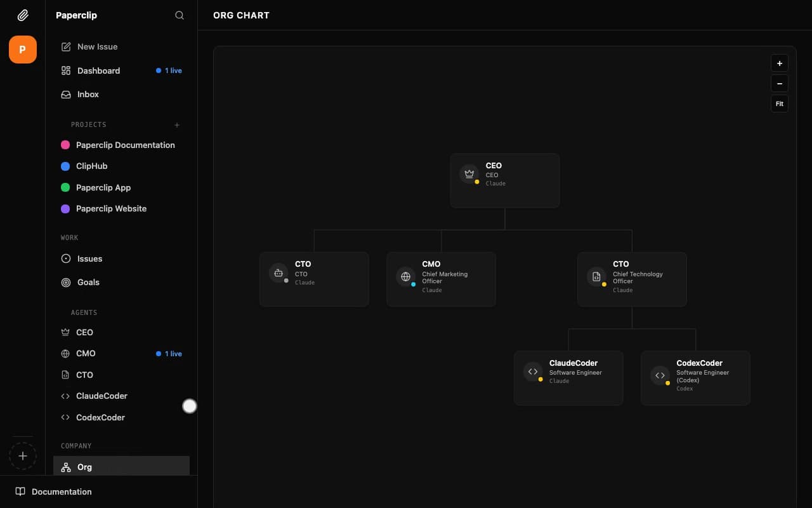
Task: Zoom out on the org chart
Action: point(780,83)
